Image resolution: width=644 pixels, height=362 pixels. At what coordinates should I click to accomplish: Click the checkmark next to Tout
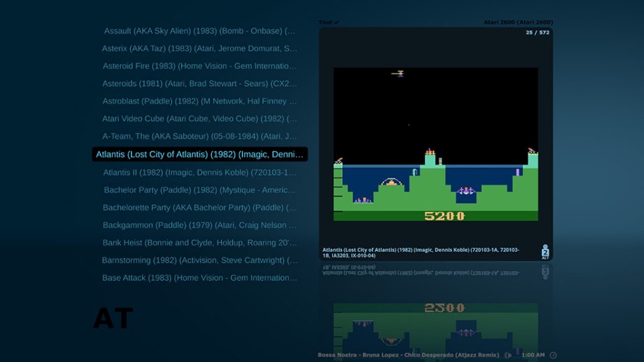[337, 22]
